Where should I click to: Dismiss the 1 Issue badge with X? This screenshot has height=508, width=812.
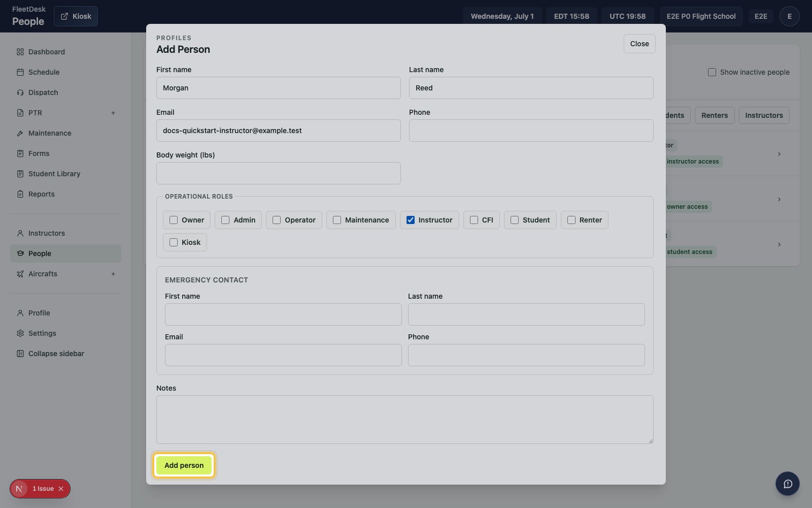click(x=61, y=489)
